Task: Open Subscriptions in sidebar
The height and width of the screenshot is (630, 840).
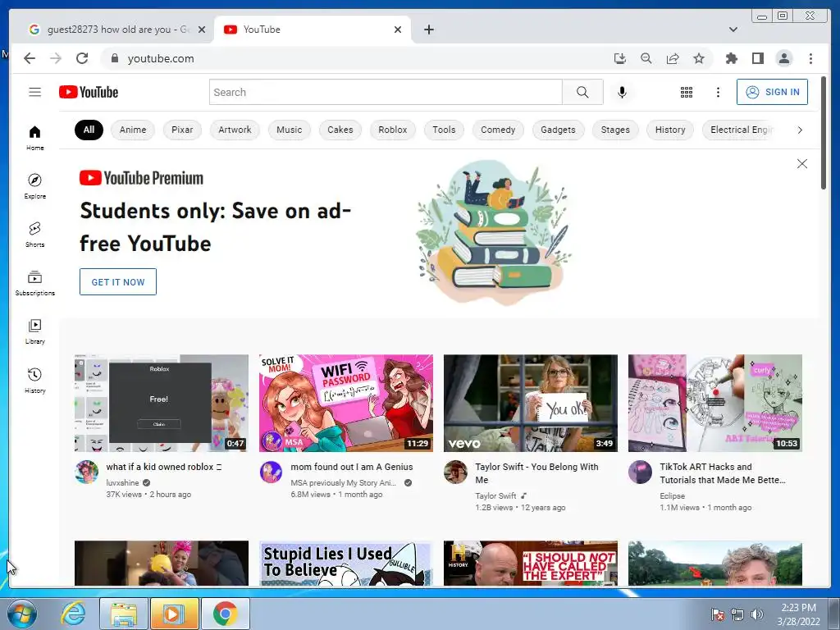Action: [x=34, y=283]
